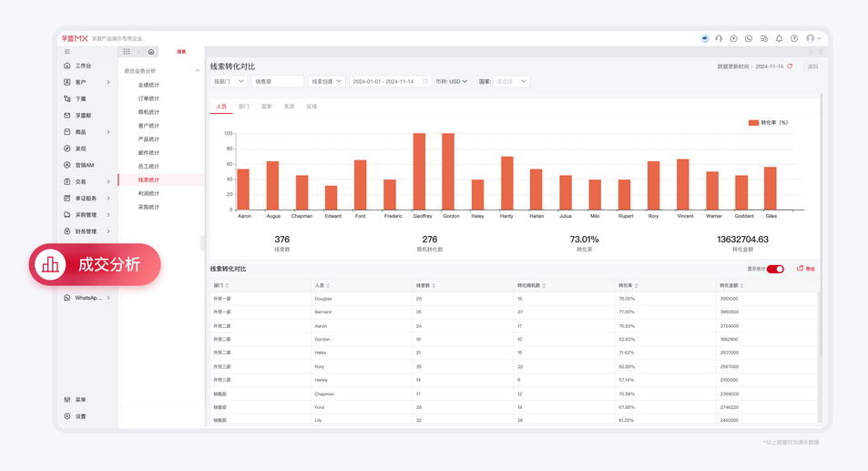Screen dimensions: 868x471
Task: Collapse sidebar with hamburger menu icon
Action: coord(67,52)
